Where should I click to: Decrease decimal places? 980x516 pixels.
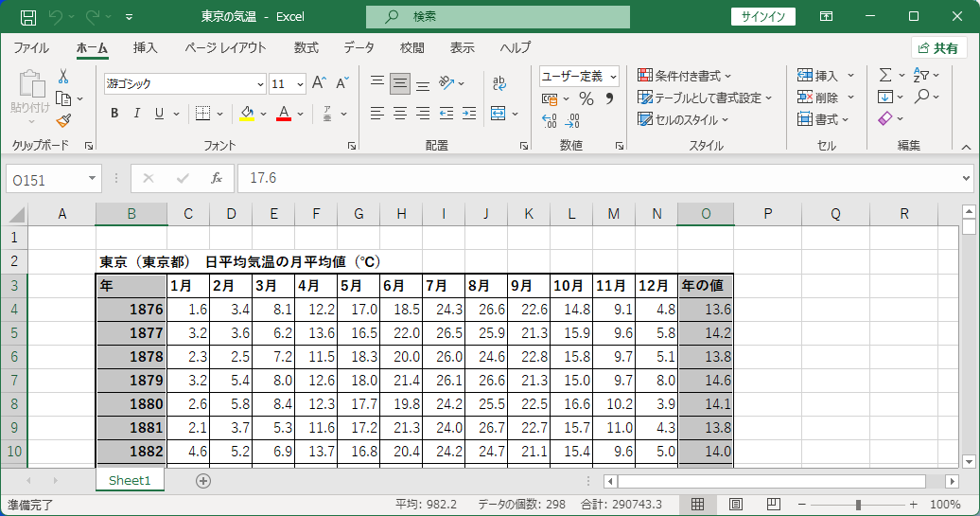(x=572, y=120)
